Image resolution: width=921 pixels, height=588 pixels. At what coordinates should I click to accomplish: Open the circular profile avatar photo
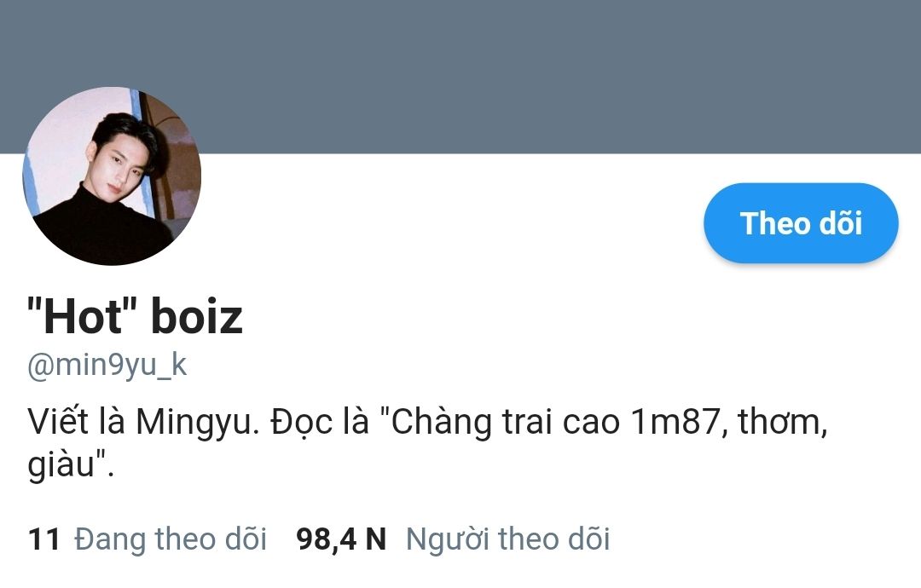112,176
